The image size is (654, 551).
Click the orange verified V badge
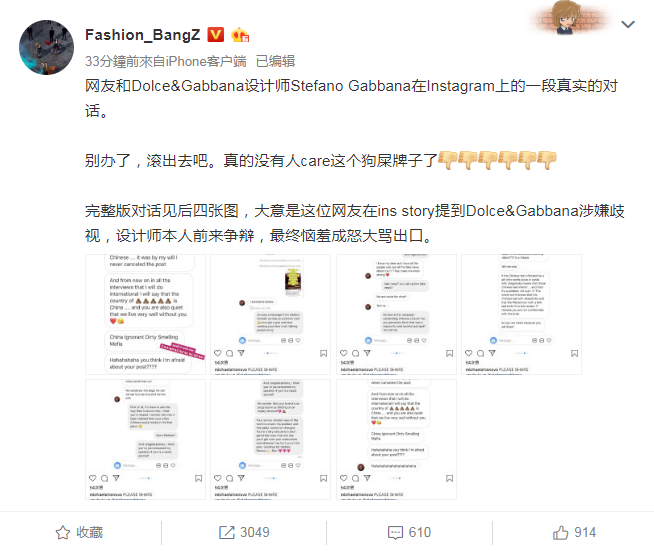[216, 35]
